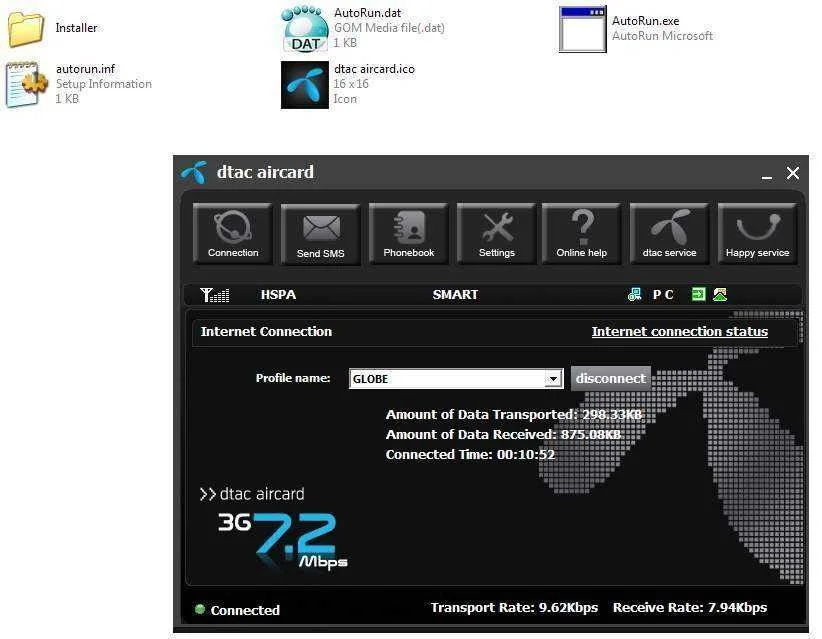Screen dimensions: 822x639
Task: Open the Happy service button
Action: tap(757, 233)
